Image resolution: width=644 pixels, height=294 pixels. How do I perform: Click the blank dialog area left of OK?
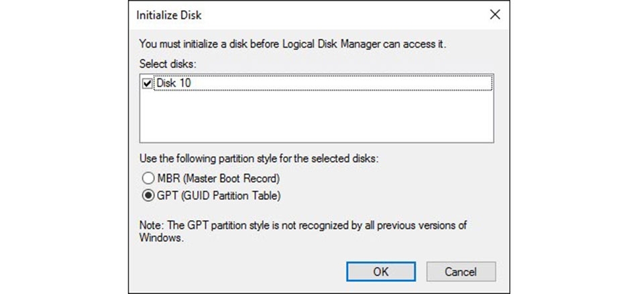coord(235,272)
